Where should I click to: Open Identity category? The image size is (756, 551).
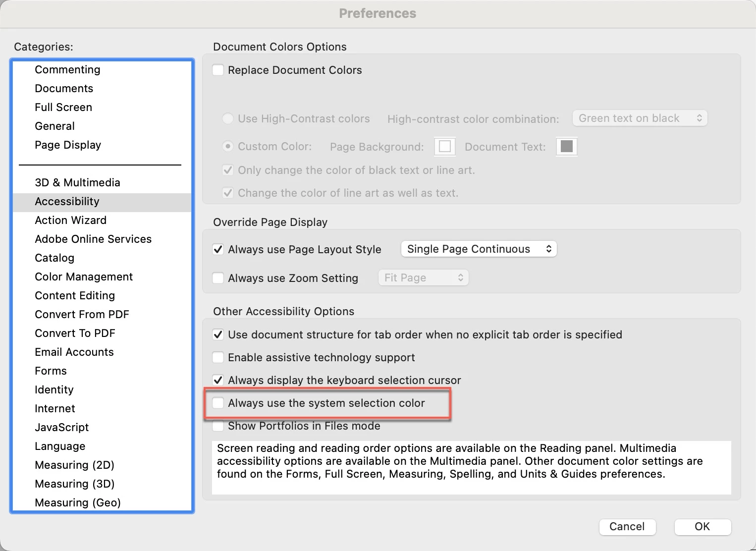[x=102, y=389]
